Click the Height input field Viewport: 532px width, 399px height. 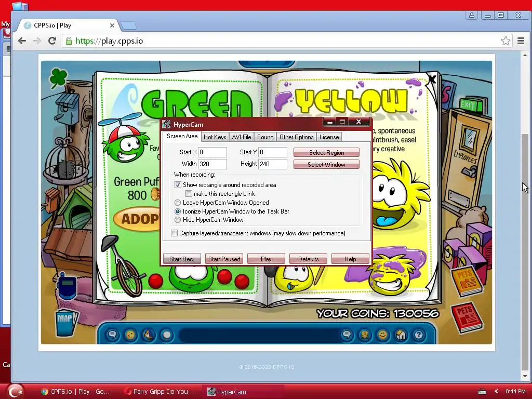pos(273,164)
